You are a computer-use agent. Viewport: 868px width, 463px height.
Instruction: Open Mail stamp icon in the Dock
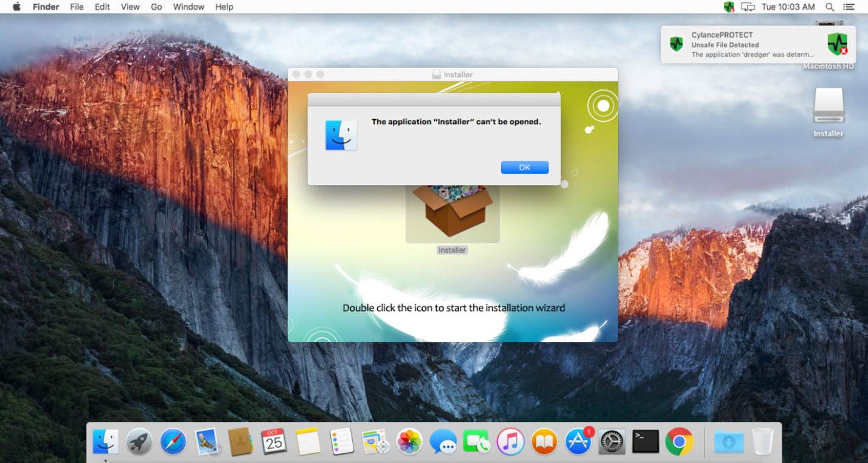point(207,441)
